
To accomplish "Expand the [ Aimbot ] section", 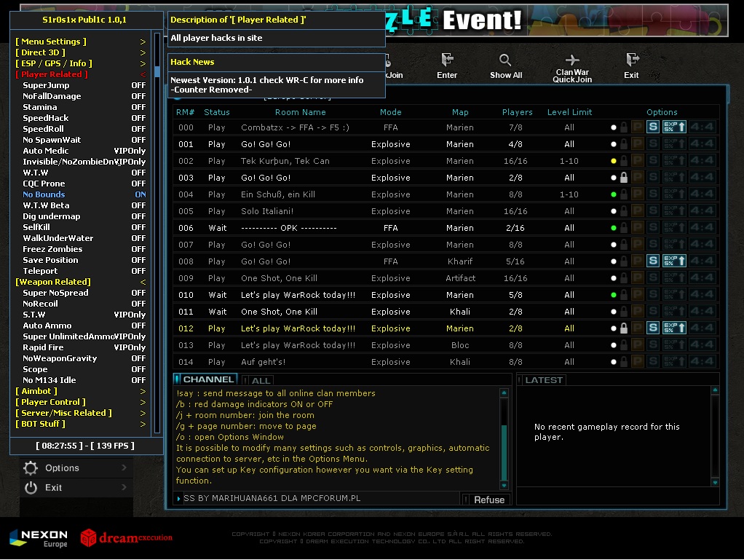I will (81, 391).
